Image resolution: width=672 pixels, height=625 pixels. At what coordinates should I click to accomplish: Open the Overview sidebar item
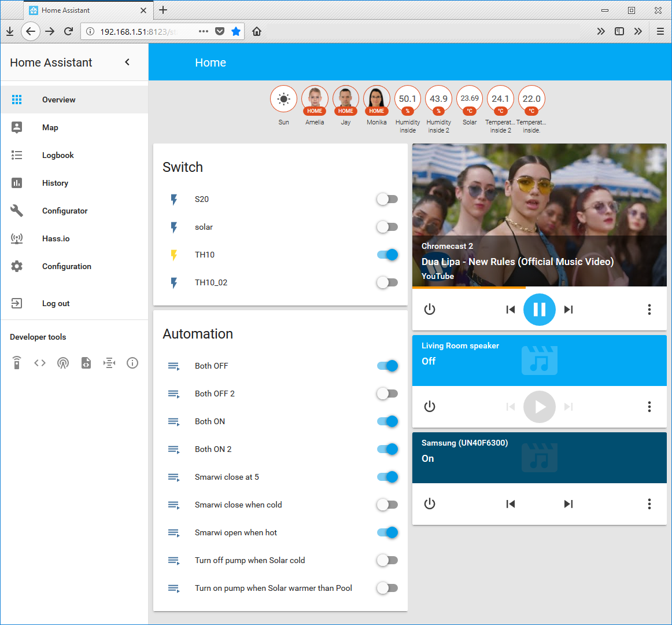75,100
